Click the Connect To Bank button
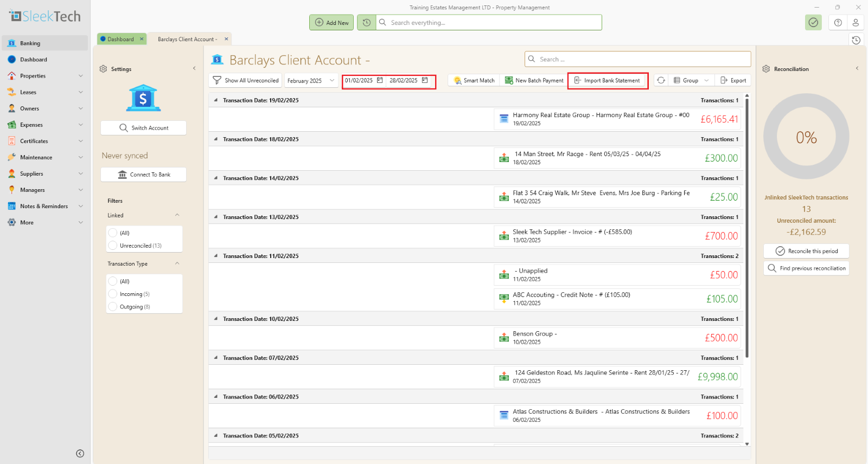Image resolution: width=868 pixels, height=464 pixels. pyautogui.click(x=143, y=175)
